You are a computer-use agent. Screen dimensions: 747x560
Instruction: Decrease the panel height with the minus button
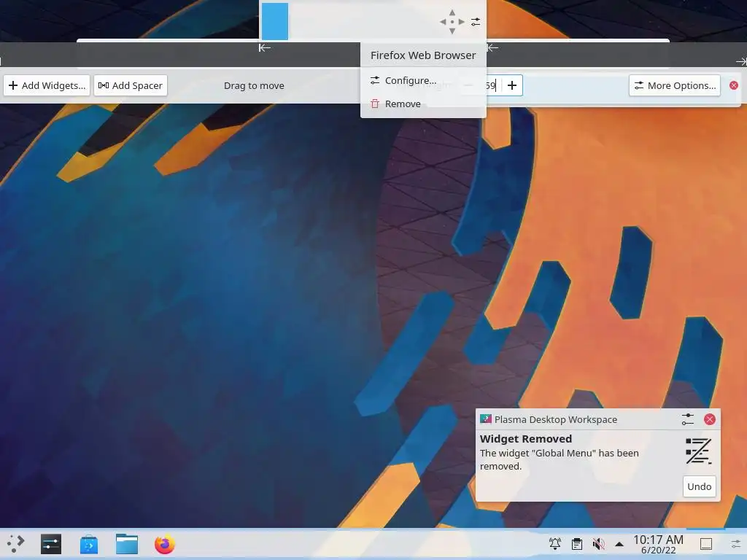click(468, 85)
